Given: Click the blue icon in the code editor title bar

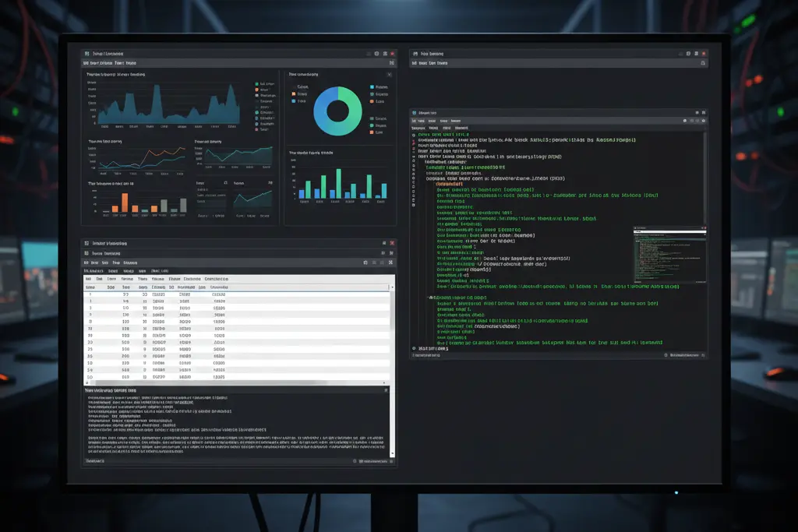Looking at the screenshot, I should coord(415,113).
